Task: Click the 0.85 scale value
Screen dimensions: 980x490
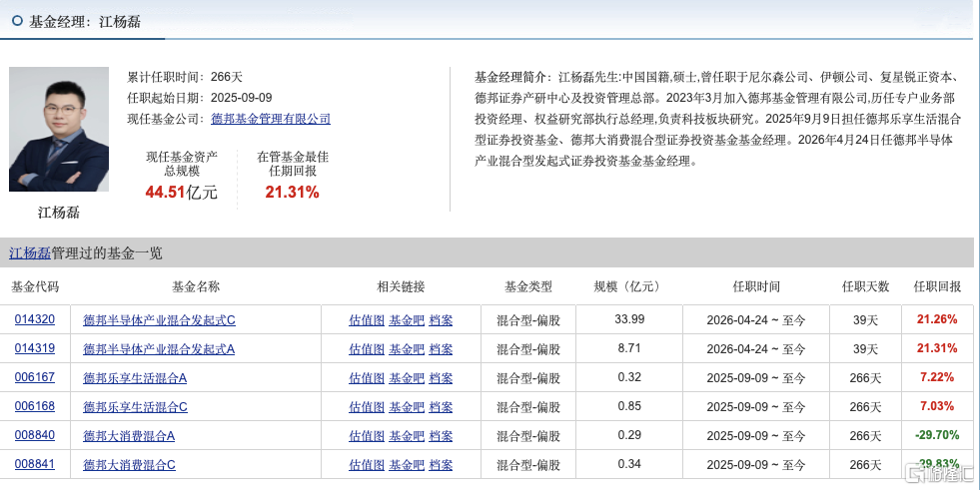Action: (629, 406)
